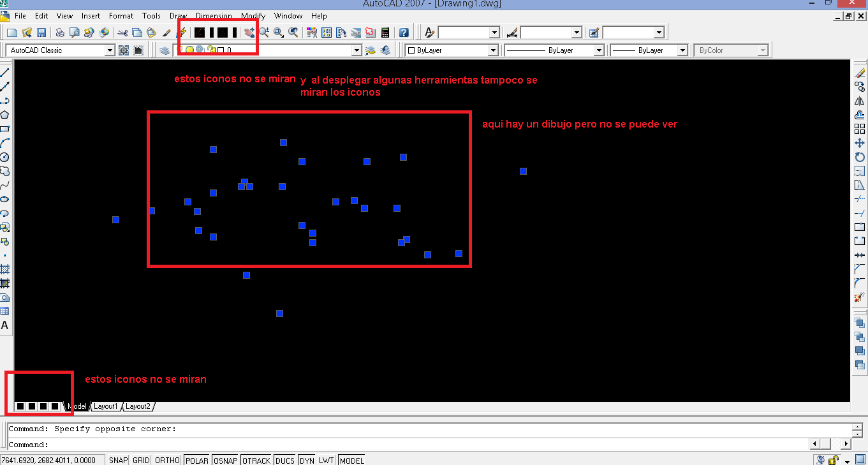Select the Rectangle draw tool
868x465 pixels.
tap(4, 129)
